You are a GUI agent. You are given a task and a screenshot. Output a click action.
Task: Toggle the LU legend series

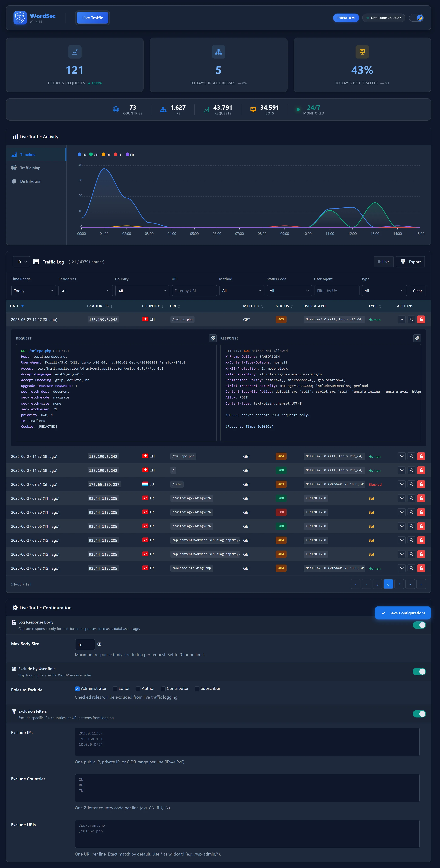(118, 155)
